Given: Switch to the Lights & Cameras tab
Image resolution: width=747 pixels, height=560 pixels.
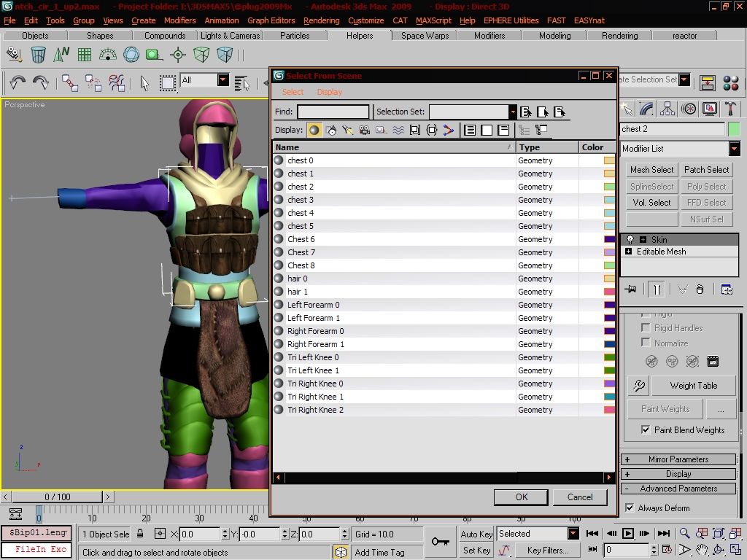Looking at the screenshot, I should (x=230, y=35).
